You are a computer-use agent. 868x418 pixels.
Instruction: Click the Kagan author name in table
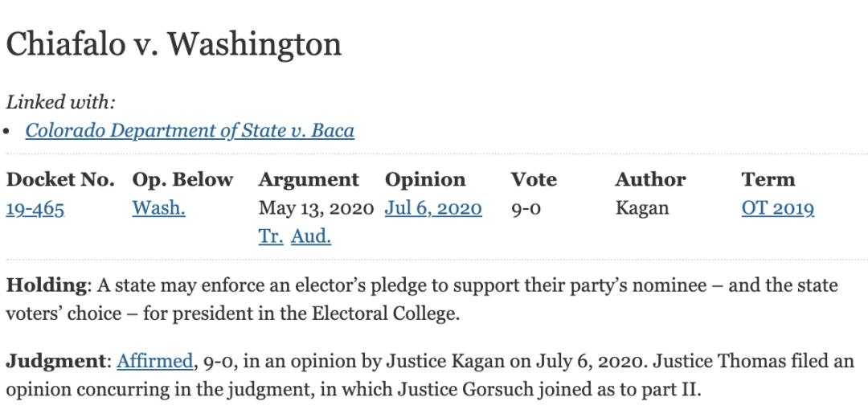point(642,208)
